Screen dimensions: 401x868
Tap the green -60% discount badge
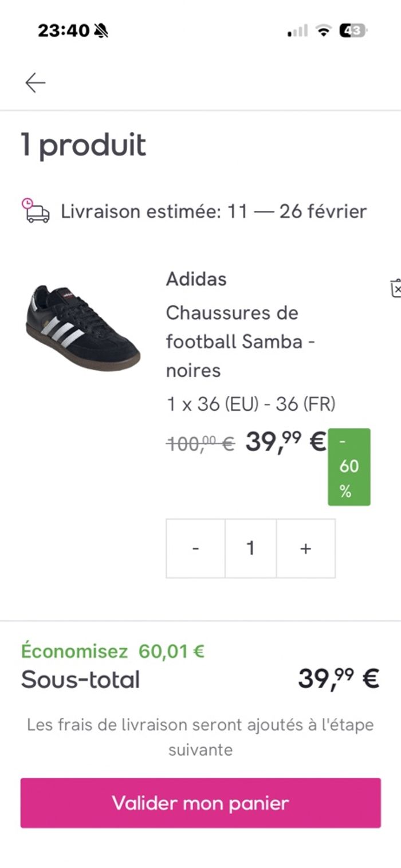(x=349, y=467)
